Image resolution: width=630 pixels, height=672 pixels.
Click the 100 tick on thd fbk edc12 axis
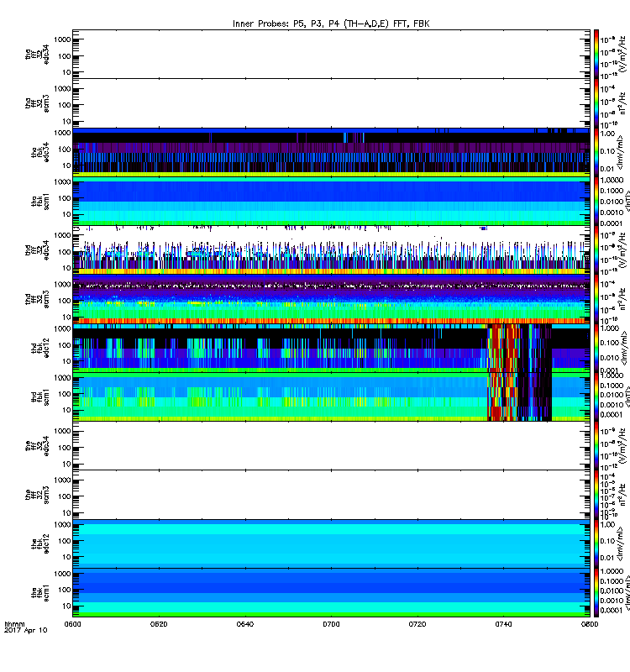65,345
